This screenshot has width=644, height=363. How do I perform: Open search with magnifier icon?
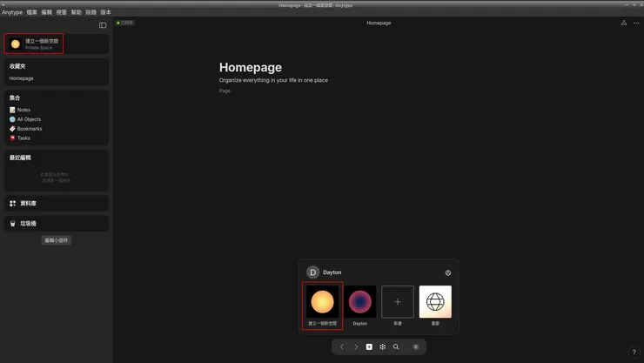396,347
